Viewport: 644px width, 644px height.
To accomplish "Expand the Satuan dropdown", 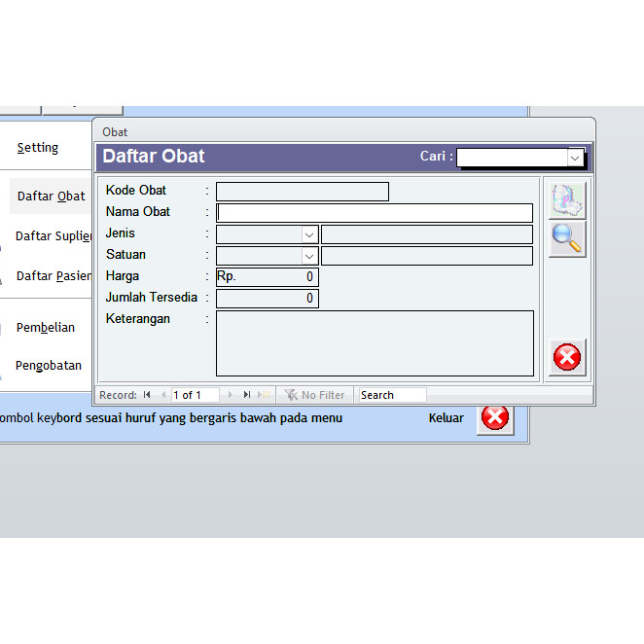I will point(309,256).
